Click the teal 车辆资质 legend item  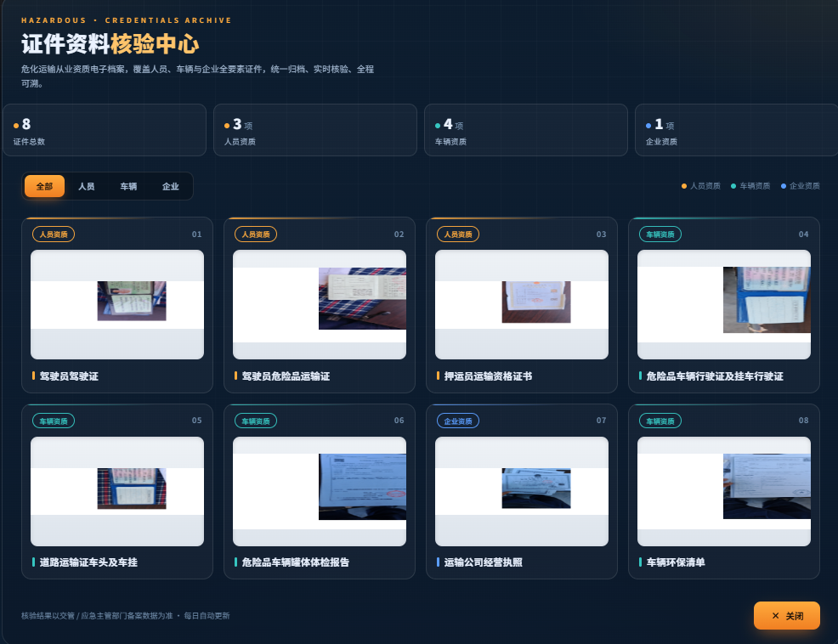coord(750,186)
